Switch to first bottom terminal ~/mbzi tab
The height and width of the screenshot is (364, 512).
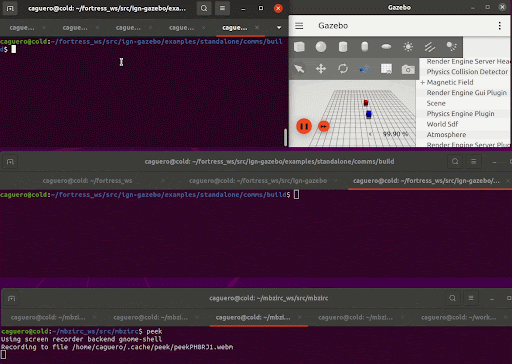point(48,317)
